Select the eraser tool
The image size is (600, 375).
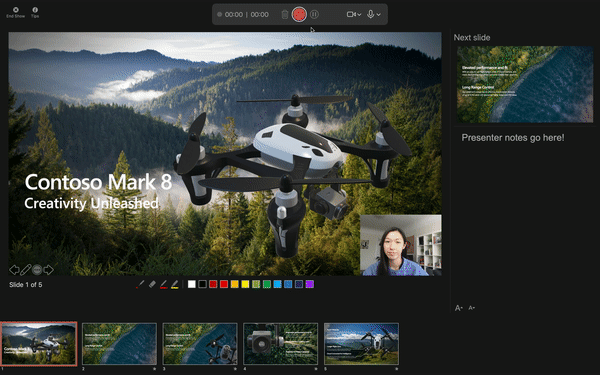[152, 284]
